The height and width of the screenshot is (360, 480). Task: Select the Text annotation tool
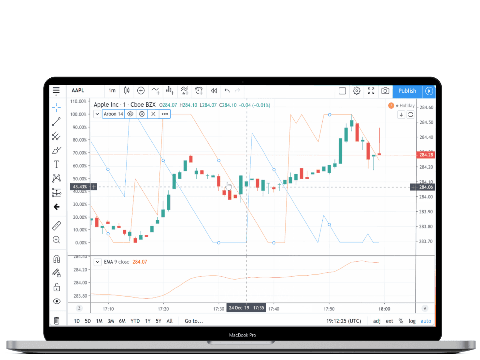point(56,164)
